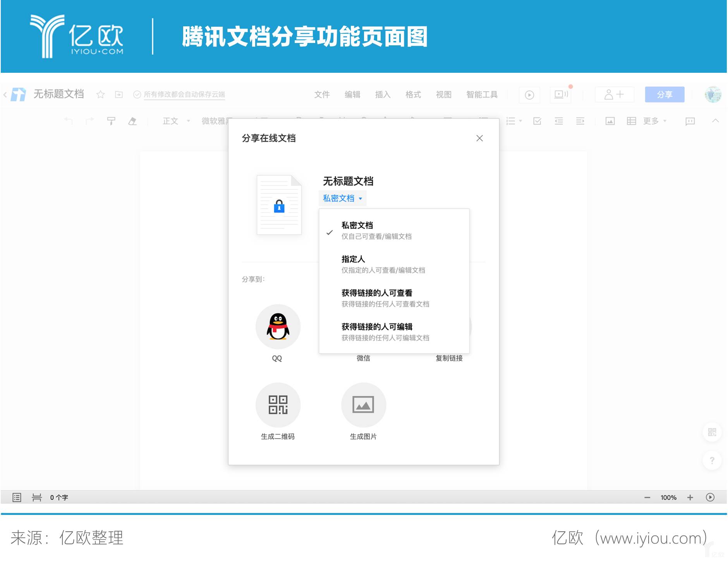Open the 格式 menu
This screenshot has width=728, height=561.
(x=413, y=94)
